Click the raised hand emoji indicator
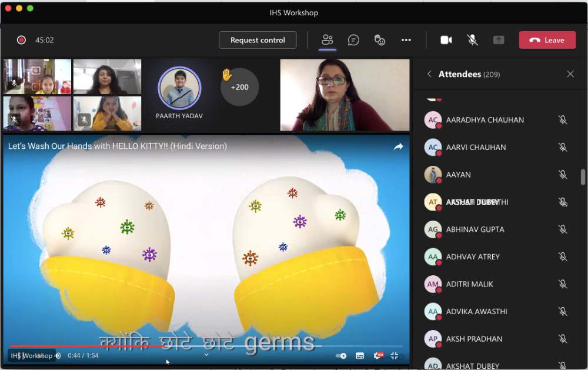Viewport: 588px width, 370px height. [x=226, y=75]
